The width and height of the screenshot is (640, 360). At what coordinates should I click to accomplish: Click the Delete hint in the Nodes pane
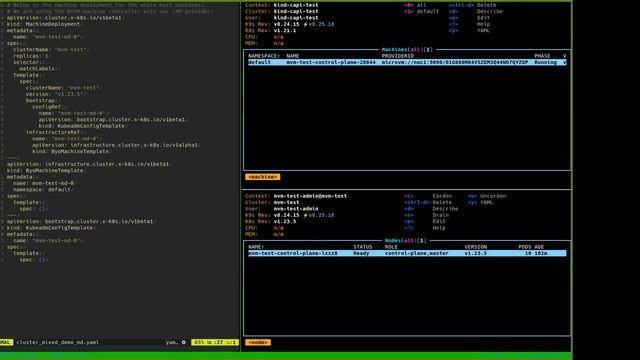click(442, 202)
